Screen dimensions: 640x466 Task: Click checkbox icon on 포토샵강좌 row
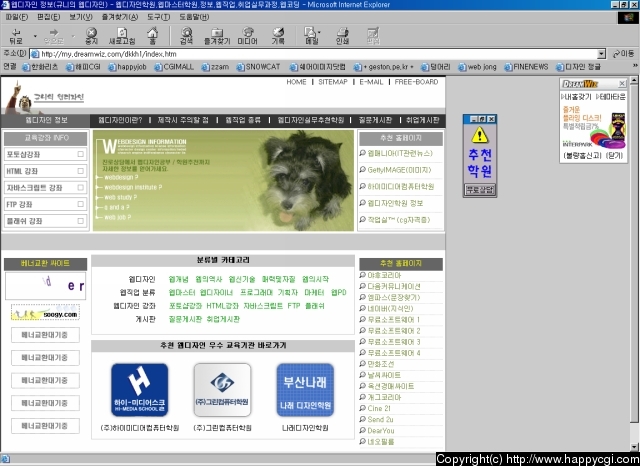[x=80, y=154]
